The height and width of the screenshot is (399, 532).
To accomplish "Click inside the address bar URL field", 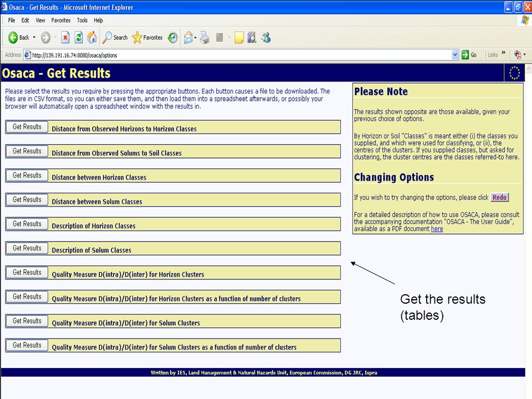I will coord(241,55).
